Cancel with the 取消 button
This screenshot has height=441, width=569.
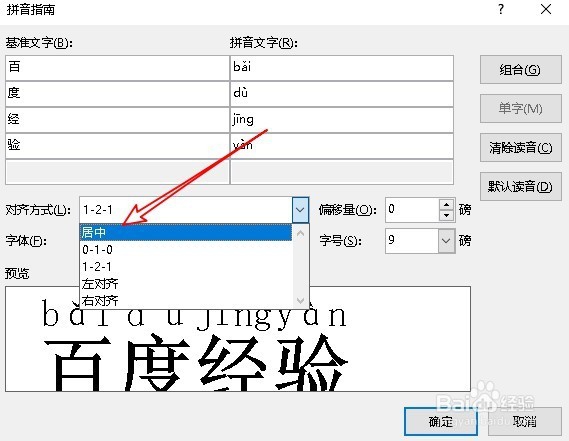click(525, 421)
